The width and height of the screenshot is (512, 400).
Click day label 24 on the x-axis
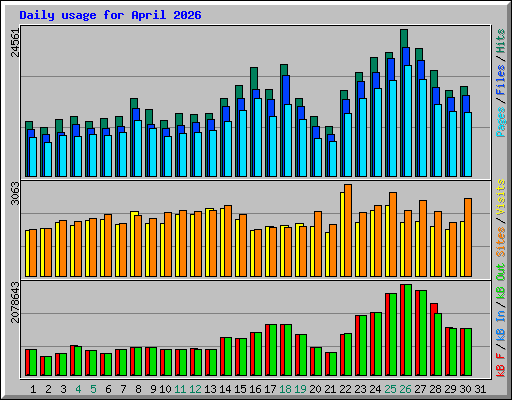(x=375, y=389)
